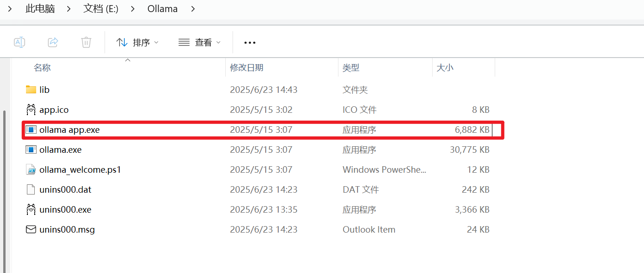The height and width of the screenshot is (273, 644).
Task: Click Ollama breadcrumb segment
Action: pyautogui.click(x=162, y=9)
